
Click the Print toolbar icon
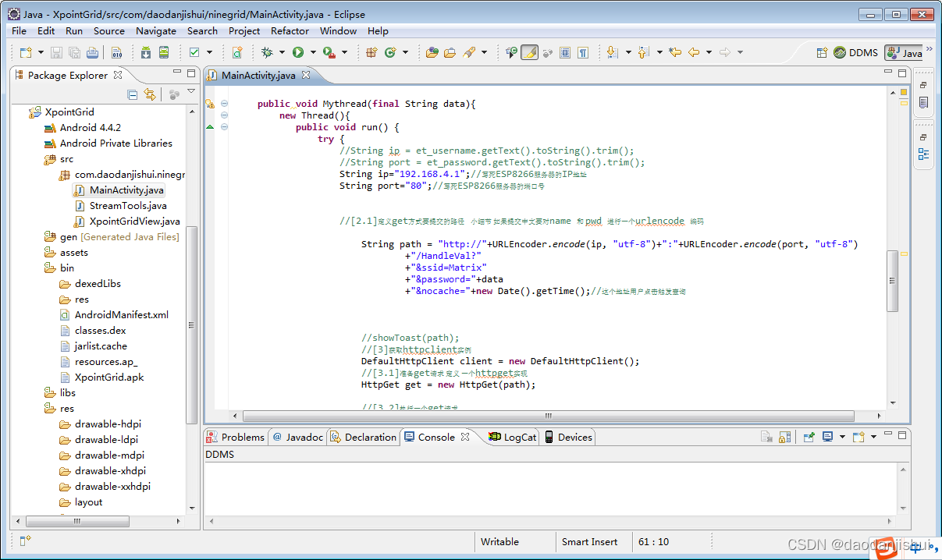click(x=93, y=52)
